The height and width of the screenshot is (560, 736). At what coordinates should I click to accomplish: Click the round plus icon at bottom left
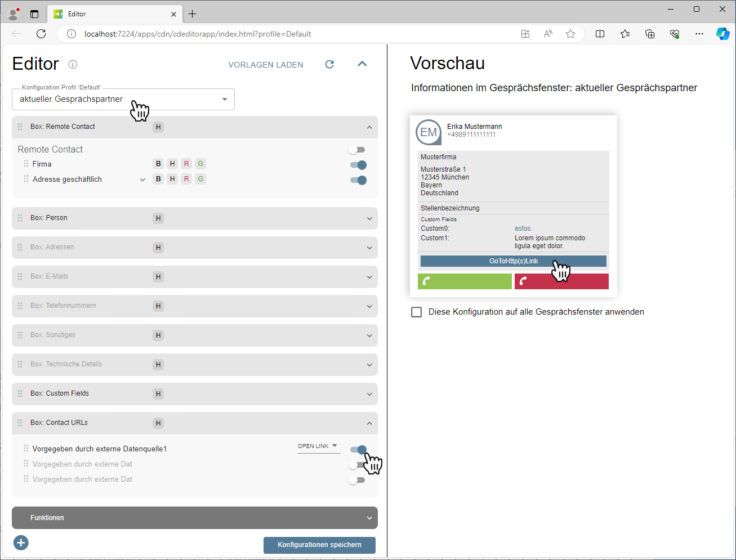(x=21, y=543)
